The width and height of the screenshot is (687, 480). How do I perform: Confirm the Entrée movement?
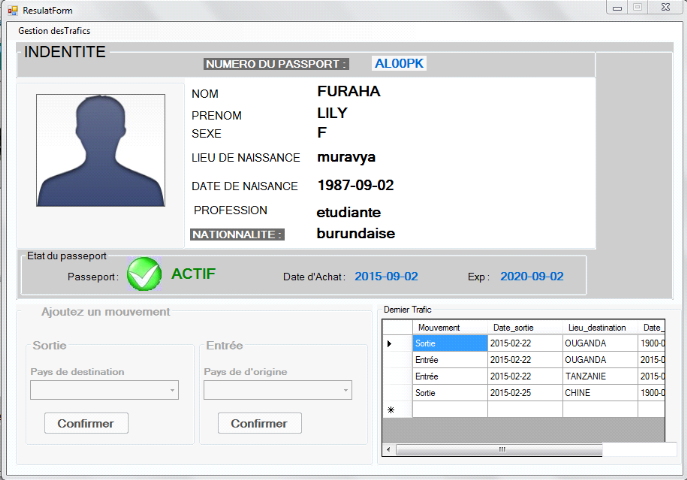pyautogui.click(x=259, y=423)
